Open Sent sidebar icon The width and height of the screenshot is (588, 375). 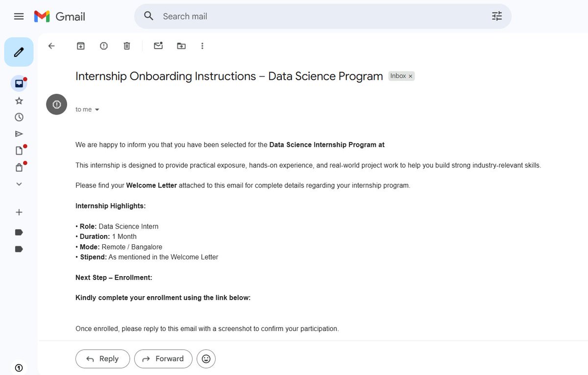click(x=19, y=134)
